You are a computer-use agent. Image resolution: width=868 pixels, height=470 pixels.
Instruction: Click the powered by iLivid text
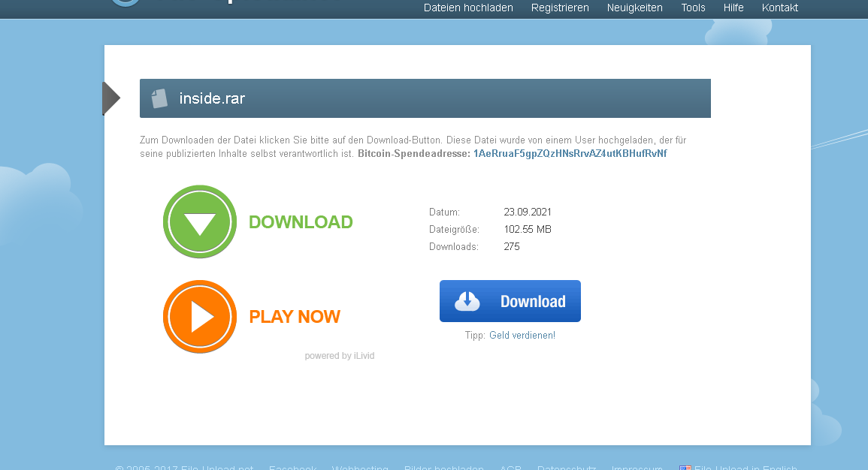340,356
